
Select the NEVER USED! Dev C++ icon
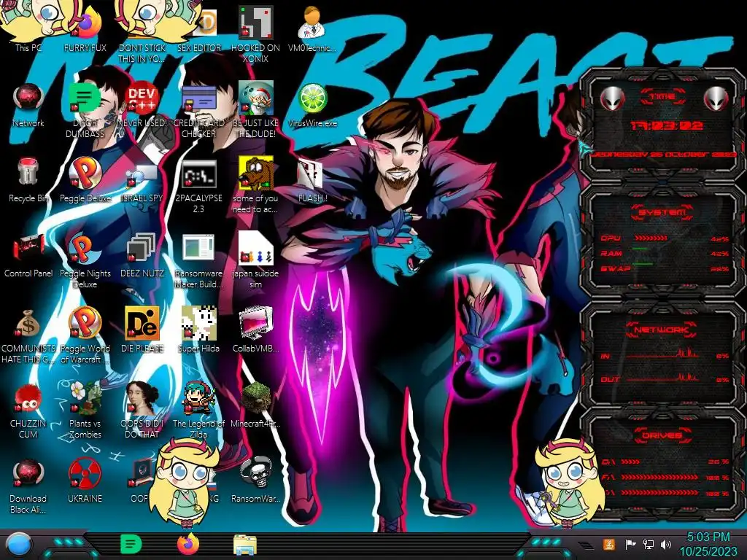point(142,105)
